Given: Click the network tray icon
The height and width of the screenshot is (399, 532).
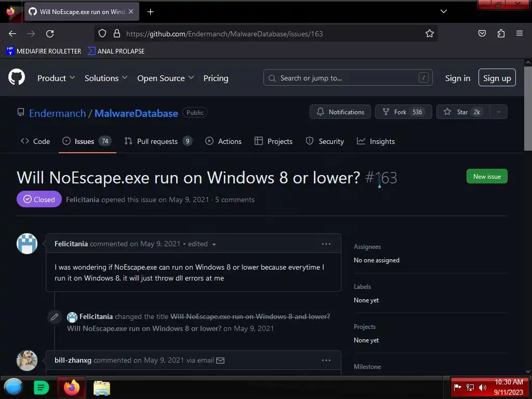Looking at the screenshot, I should click(x=470, y=387).
